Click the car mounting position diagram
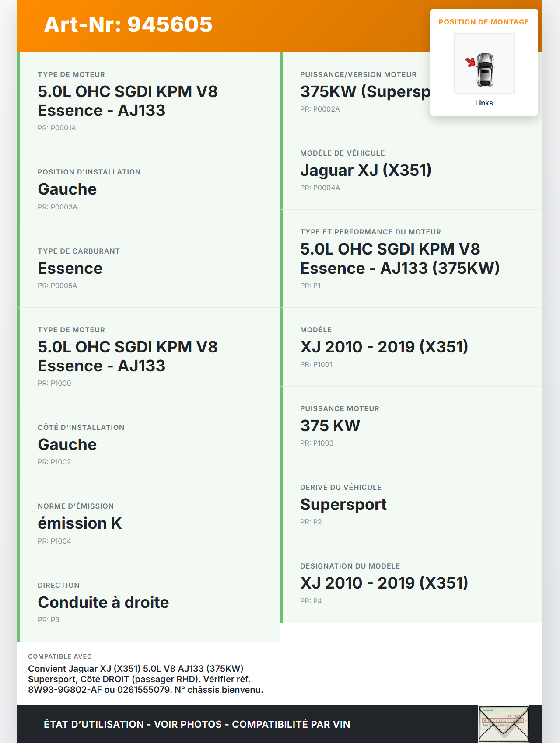Screen dimensions: 560x743 click(484, 64)
